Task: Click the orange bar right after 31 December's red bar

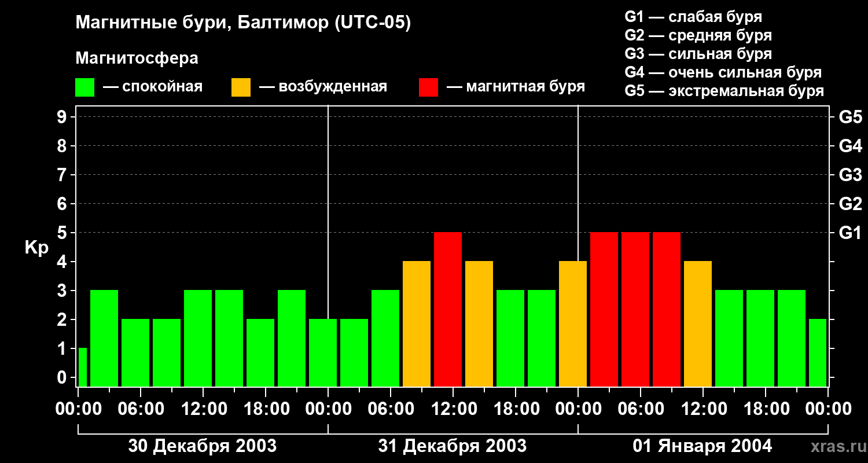Action: pos(479,324)
